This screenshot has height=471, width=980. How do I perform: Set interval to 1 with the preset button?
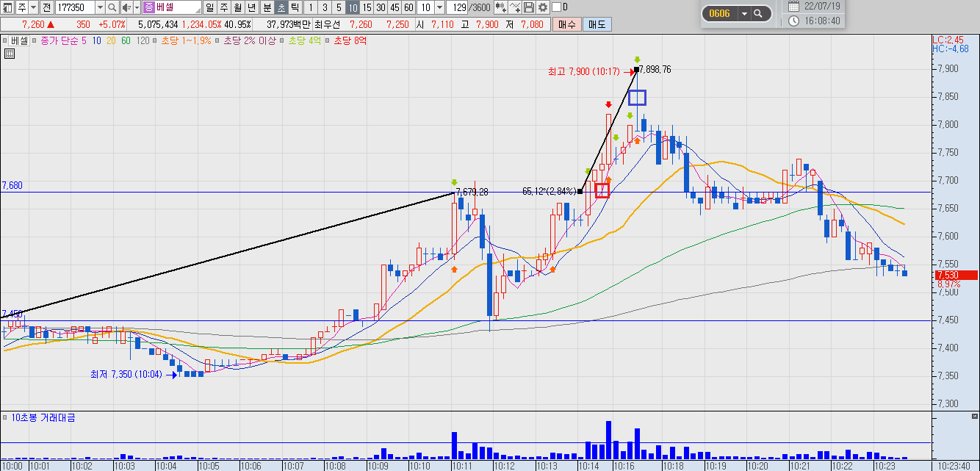point(311,7)
